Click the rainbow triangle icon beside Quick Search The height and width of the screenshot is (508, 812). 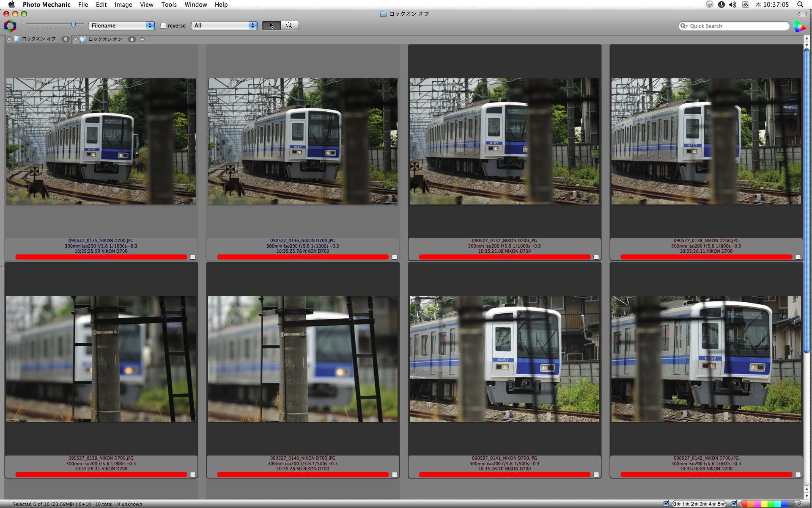pos(799,26)
